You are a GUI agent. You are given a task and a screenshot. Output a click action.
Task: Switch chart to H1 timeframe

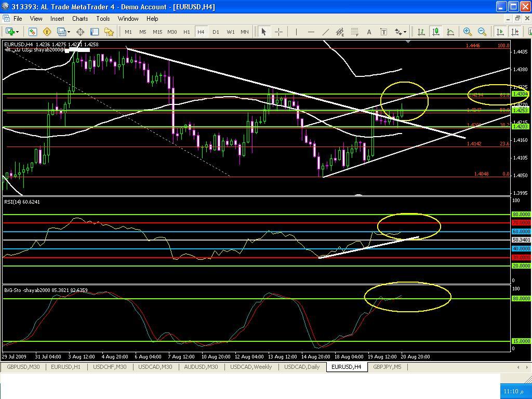(x=187, y=32)
